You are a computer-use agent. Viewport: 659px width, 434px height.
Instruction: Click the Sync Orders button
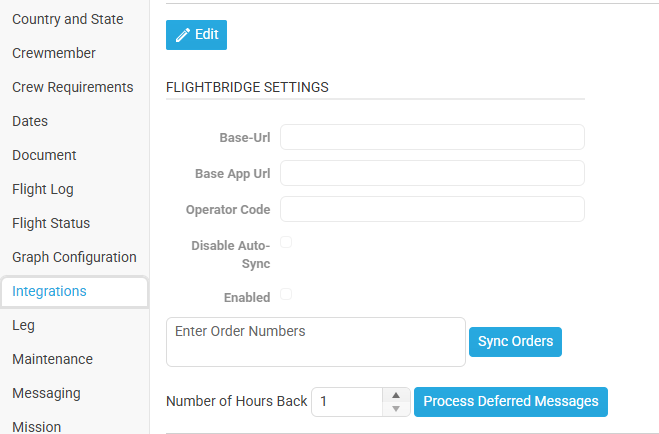tap(515, 341)
